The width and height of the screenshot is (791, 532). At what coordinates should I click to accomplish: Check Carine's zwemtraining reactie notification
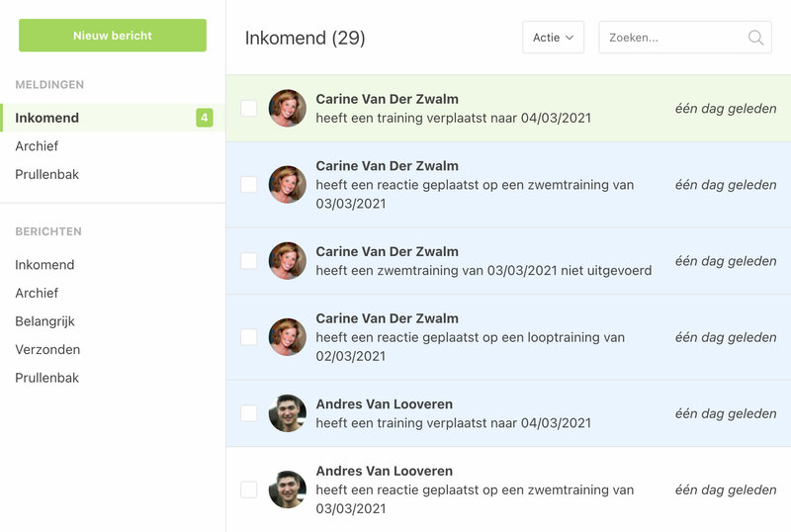tap(249, 184)
